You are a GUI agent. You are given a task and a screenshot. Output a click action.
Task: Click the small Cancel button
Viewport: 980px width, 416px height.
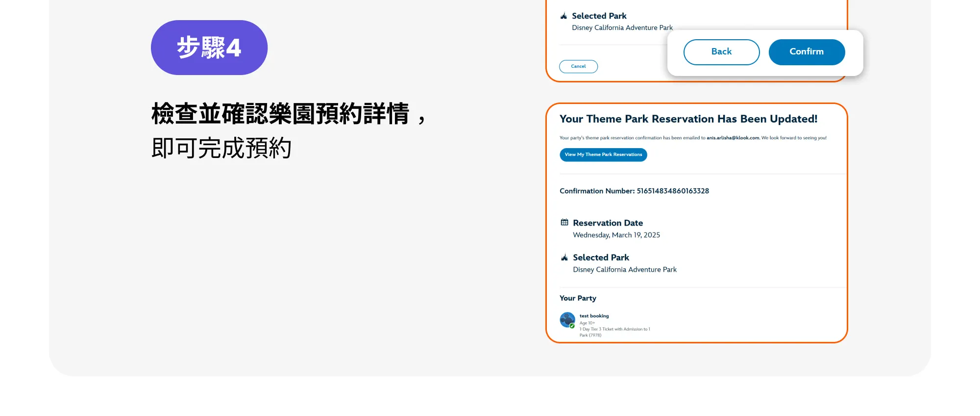point(578,66)
